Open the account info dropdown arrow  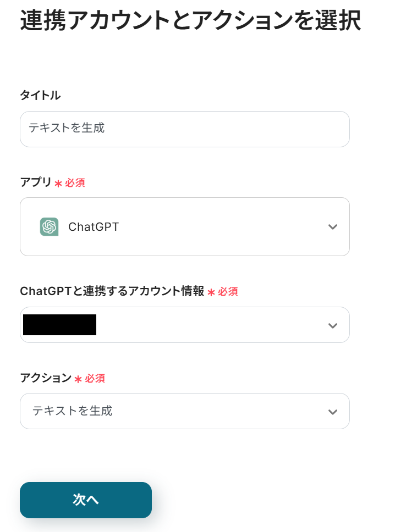(332, 325)
